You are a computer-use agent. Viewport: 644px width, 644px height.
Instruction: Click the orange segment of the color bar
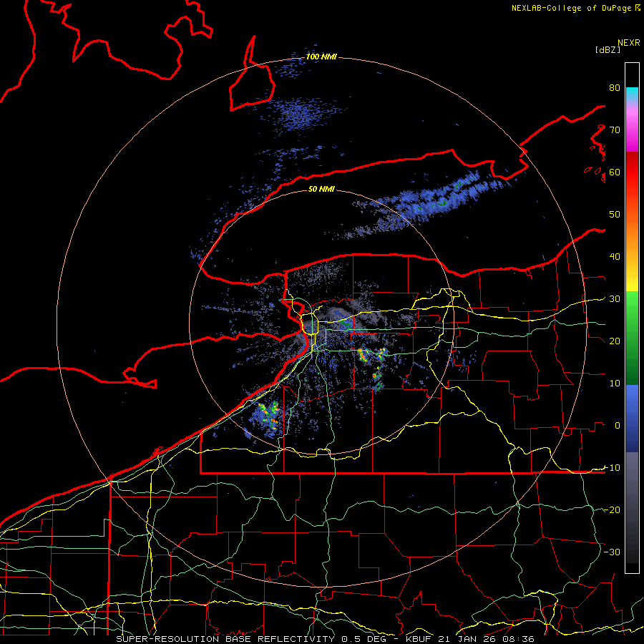coord(632,238)
